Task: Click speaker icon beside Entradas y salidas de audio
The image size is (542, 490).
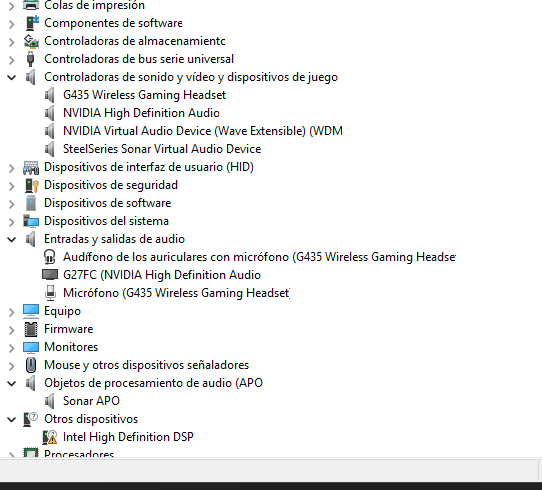Action: (31, 239)
